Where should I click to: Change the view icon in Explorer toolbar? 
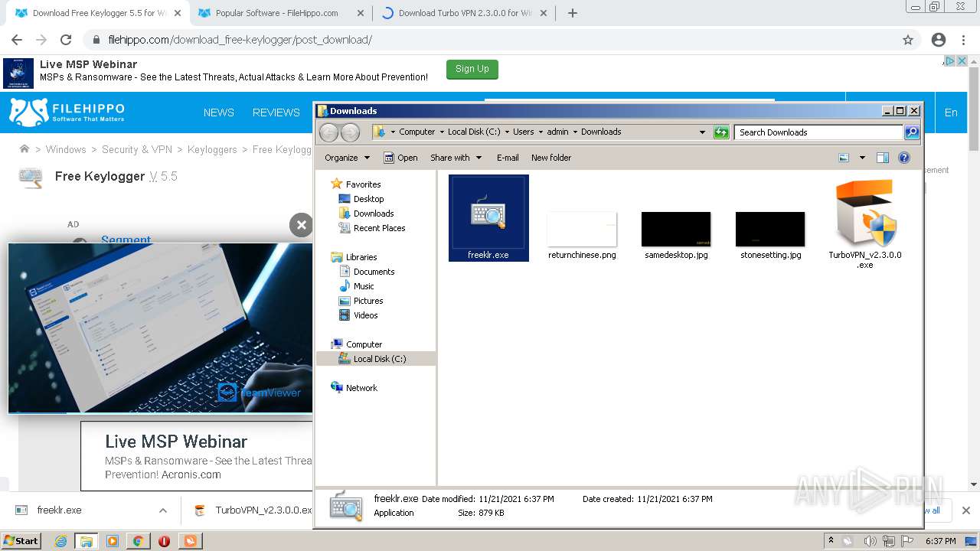pos(844,158)
